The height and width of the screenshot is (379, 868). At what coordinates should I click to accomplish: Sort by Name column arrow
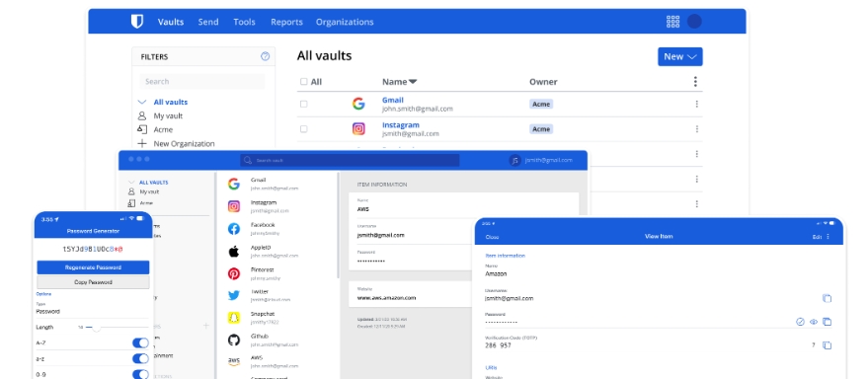click(x=413, y=82)
